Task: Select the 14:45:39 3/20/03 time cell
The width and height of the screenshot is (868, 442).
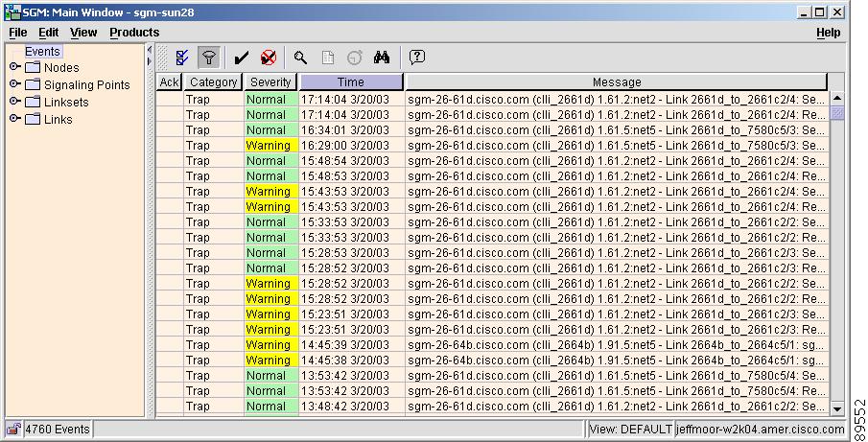Action: [352, 344]
